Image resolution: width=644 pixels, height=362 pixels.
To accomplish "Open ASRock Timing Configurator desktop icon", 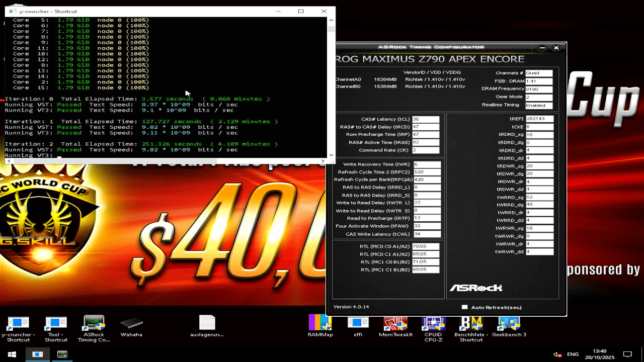I will (94, 329).
